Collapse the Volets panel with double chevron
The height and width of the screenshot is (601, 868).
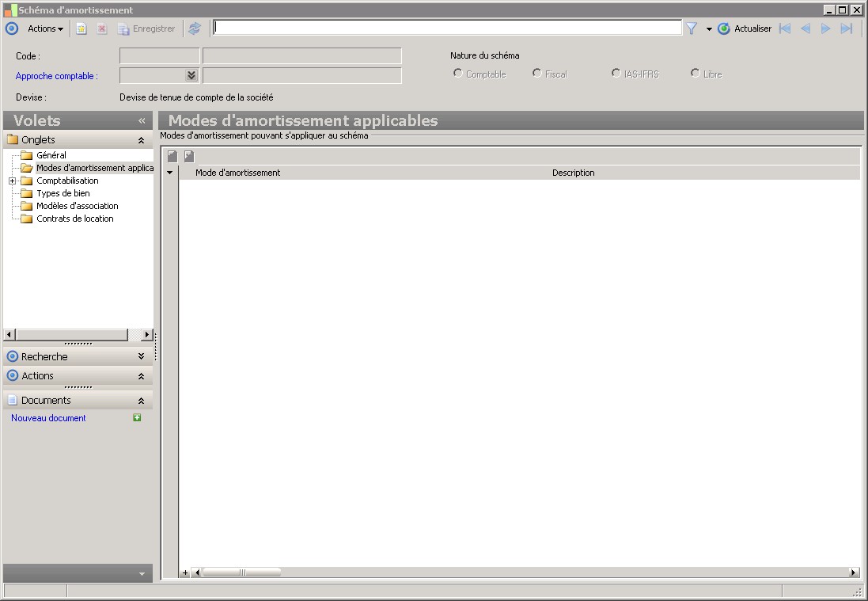pyautogui.click(x=142, y=120)
